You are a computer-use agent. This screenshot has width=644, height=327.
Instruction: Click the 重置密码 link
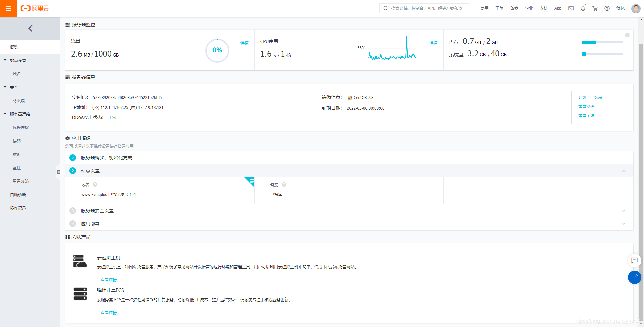[x=586, y=107]
